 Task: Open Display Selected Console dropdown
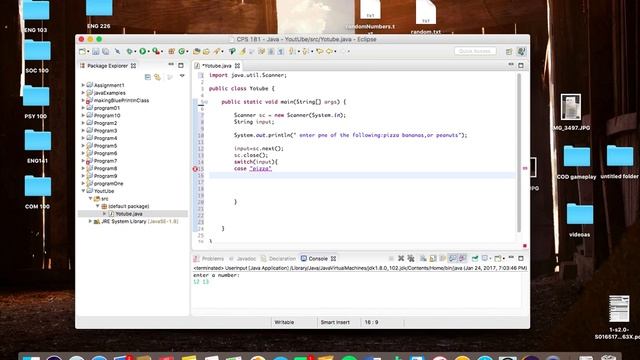(x=490, y=259)
